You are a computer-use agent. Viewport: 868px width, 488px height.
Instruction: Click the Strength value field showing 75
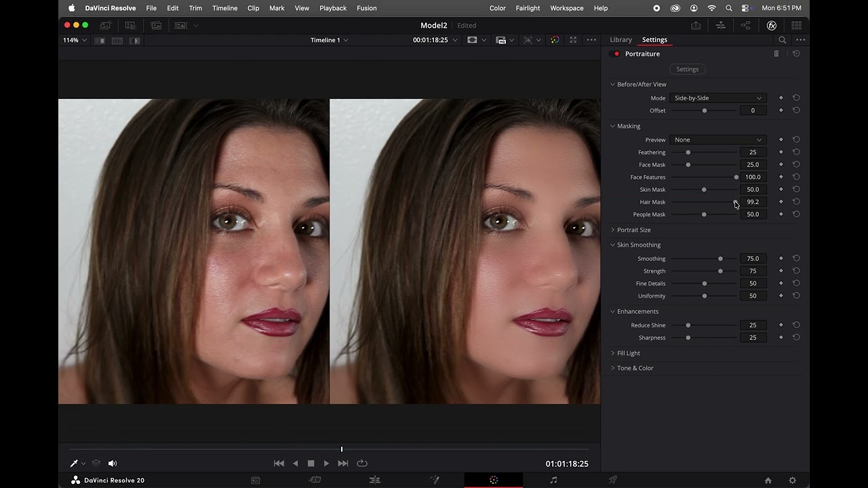[753, 271]
